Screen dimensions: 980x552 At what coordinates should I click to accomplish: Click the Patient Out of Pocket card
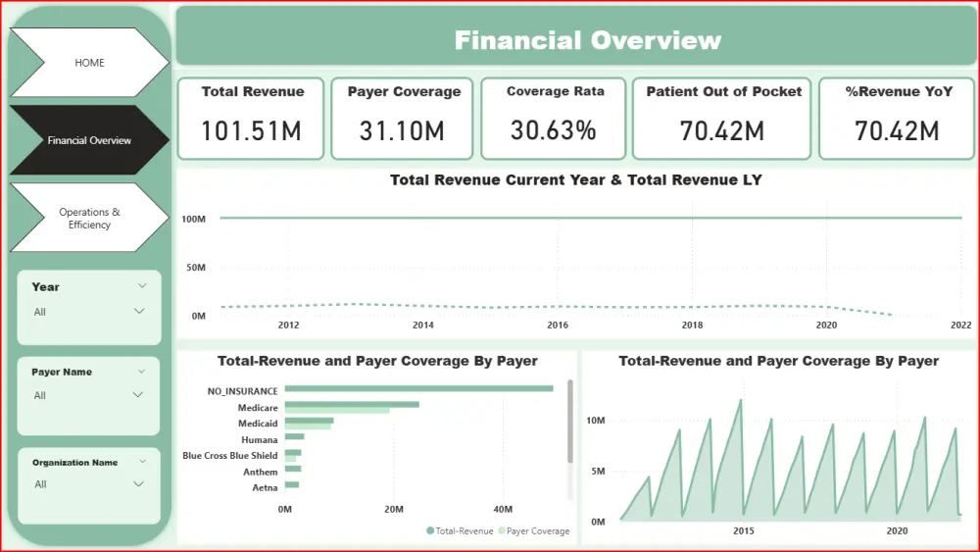tap(722, 119)
